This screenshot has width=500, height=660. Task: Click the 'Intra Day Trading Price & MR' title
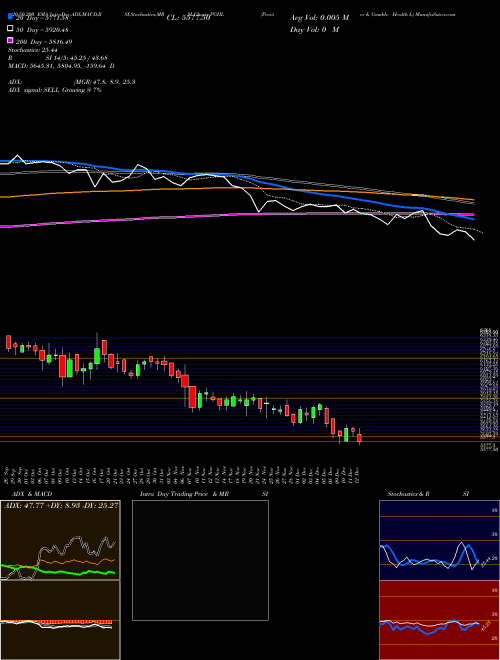pyautogui.click(x=184, y=494)
